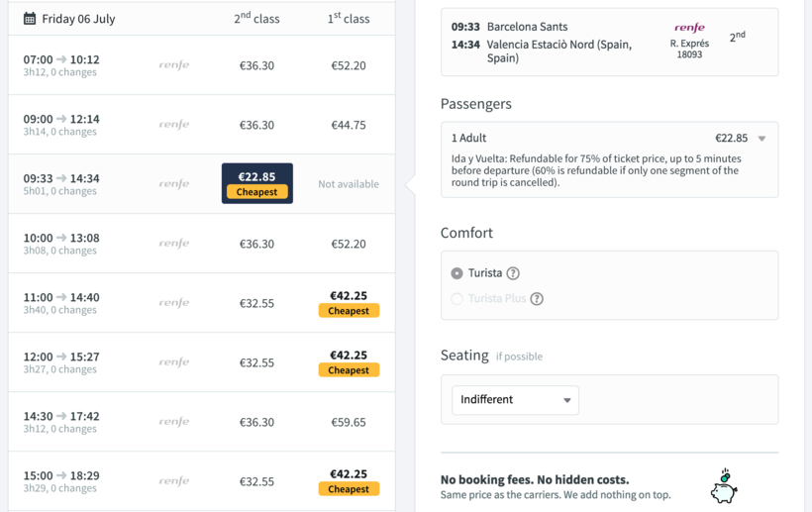Click the renfe logo in trip summary
Image resolution: width=812 pixels, height=512 pixels.
click(689, 28)
